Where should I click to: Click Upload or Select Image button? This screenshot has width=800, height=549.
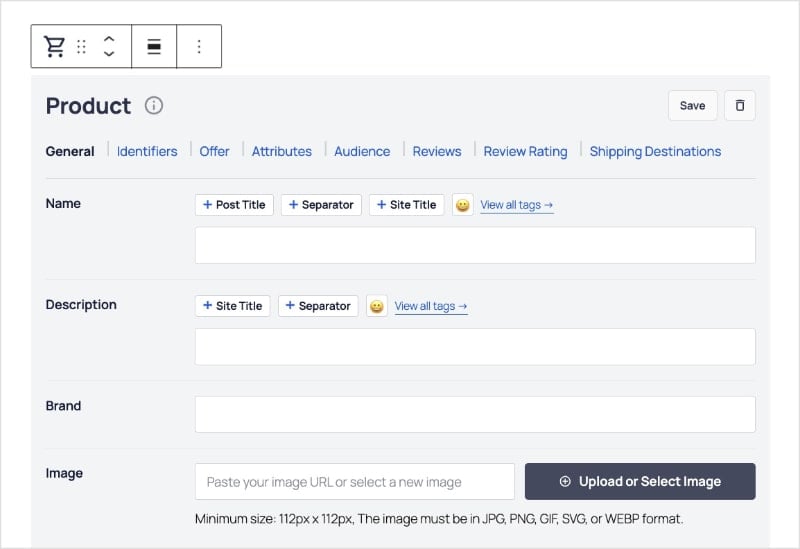pyautogui.click(x=640, y=482)
